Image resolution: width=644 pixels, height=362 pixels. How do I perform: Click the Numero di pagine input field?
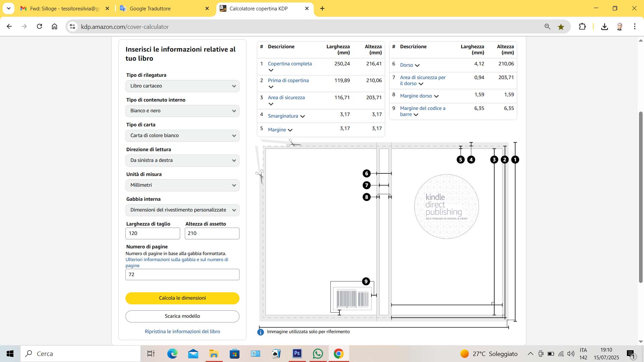(x=182, y=275)
